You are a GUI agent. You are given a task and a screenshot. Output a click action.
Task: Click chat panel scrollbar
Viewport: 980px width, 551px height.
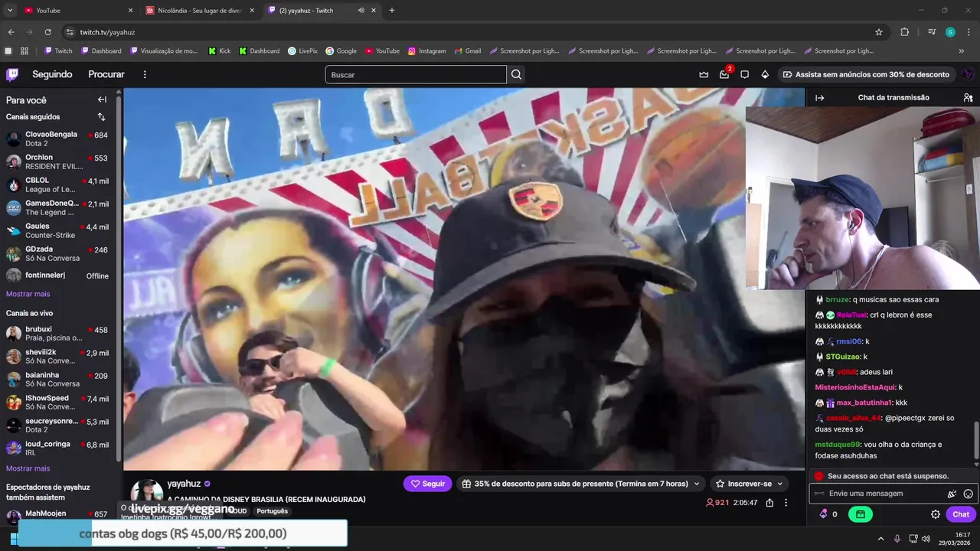pos(976,440)
